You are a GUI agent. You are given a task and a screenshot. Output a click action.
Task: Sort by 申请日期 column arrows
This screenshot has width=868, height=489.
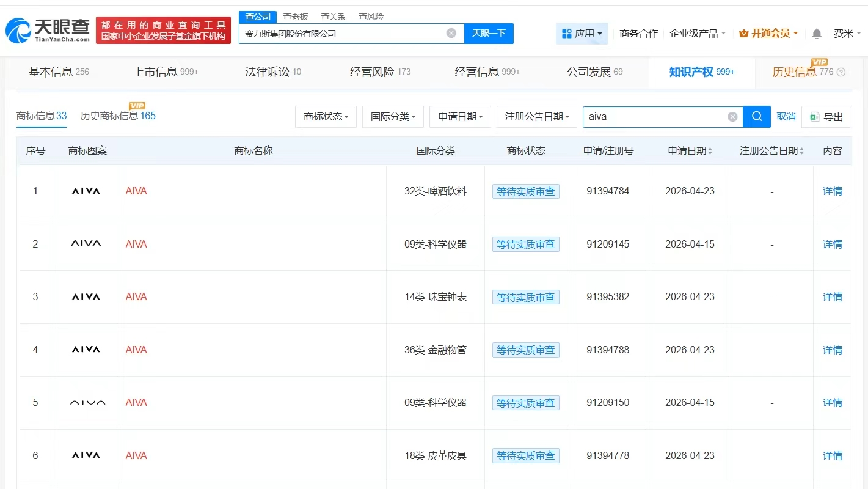coord(710,151)
